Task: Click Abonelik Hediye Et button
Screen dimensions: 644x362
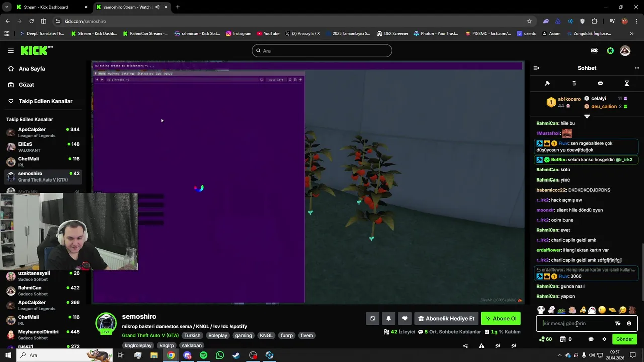Action: (446, 318)
